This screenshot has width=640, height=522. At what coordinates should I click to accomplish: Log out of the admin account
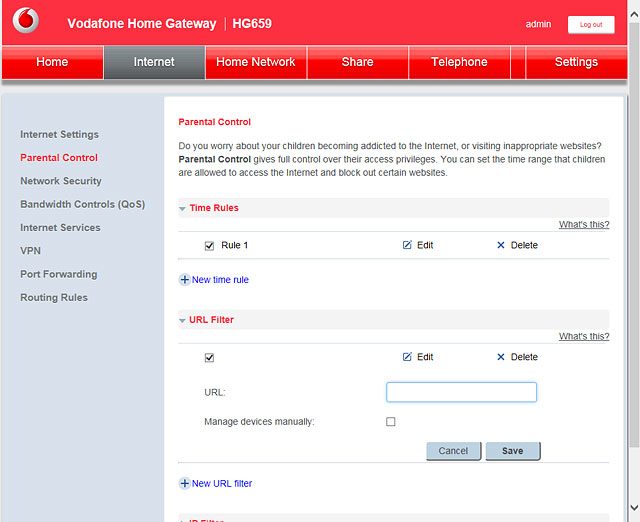591,24
